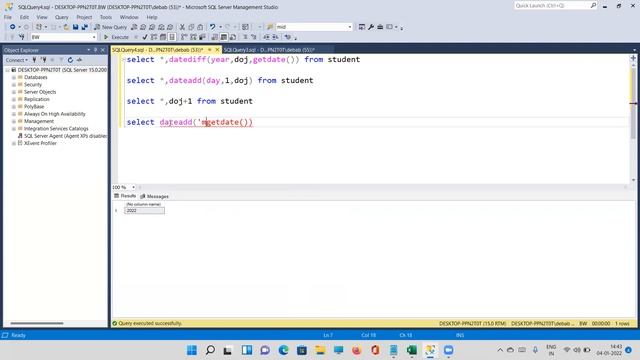
Task: Expand the Databases node
Action: pos(14,77)
